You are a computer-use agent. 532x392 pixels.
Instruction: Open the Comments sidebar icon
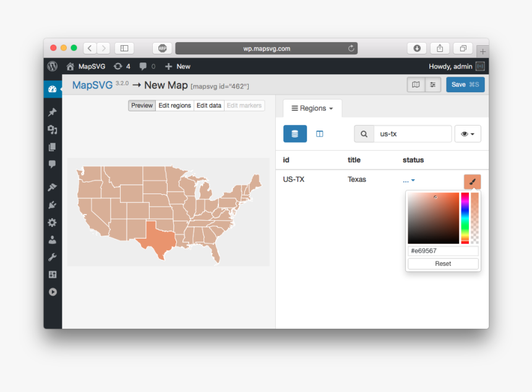pos(52,164)
